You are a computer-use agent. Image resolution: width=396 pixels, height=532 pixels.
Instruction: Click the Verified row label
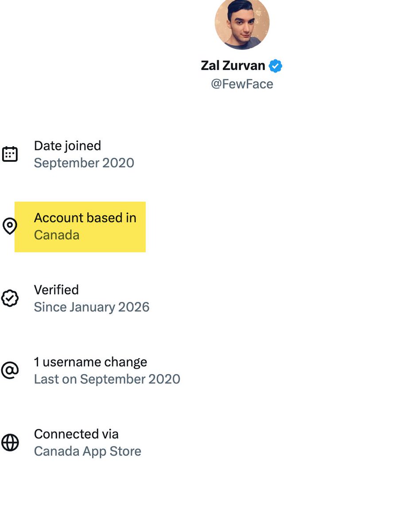[x=56, y=290]
